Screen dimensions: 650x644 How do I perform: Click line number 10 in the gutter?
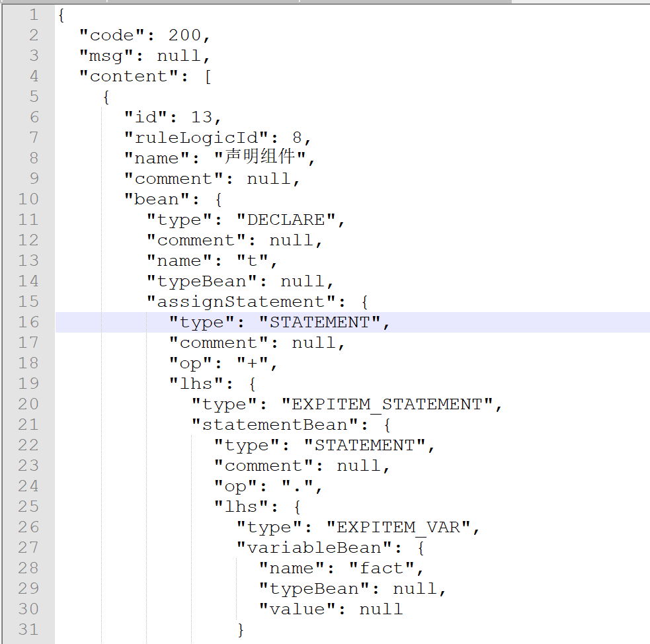[28, 199]
